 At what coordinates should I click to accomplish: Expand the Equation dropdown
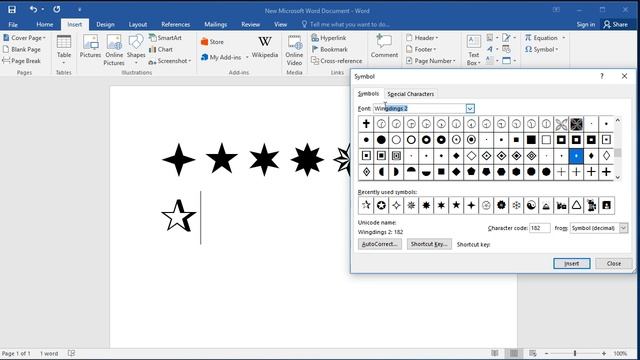(x=564, y=38)
